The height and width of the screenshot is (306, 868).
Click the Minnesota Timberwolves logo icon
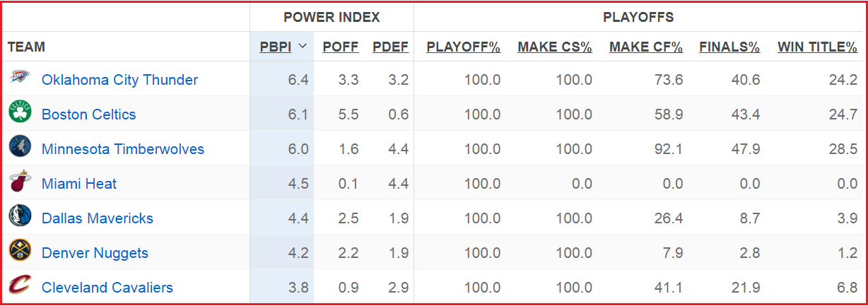click(x=20, y=148)
